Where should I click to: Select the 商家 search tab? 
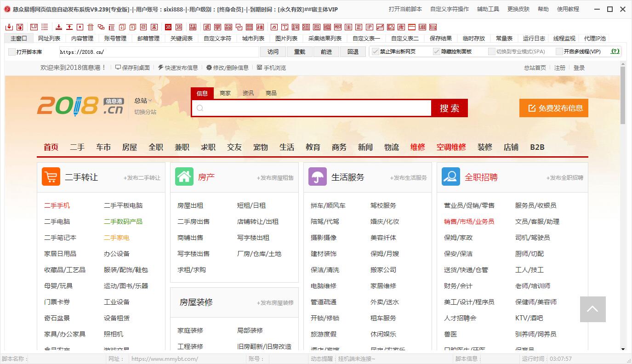225,93
